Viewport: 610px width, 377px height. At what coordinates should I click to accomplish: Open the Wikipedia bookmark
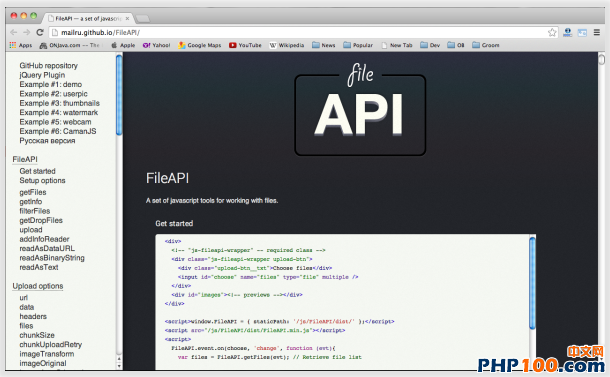(287, 45)
